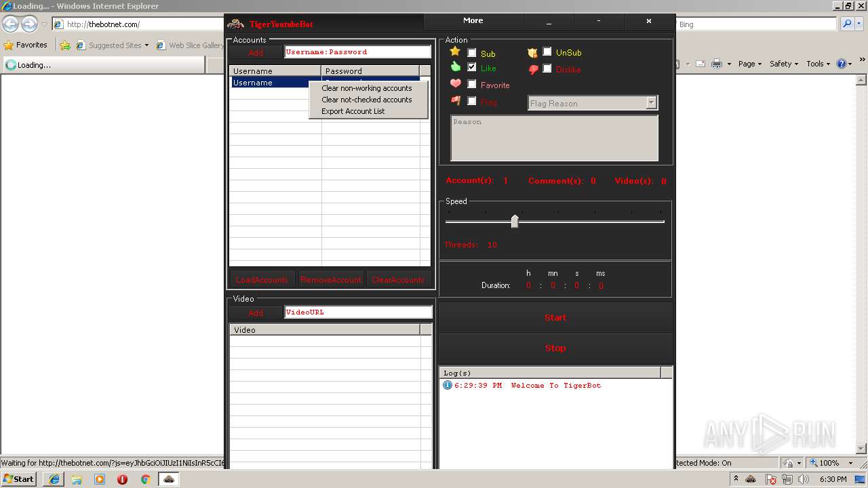Expand the Suggested Sites dropdown
Viewport: 868px width, 488px height.
pyautogui.click(x=146, y=45)
